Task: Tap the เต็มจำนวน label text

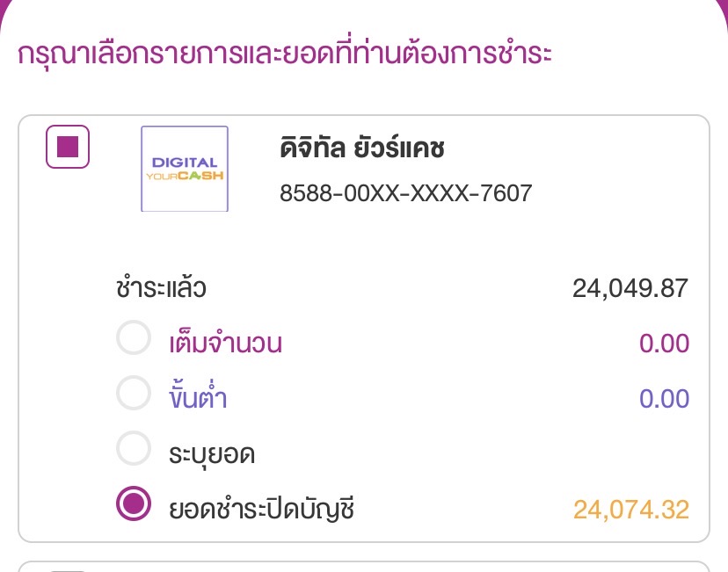Action: [225, 343]
